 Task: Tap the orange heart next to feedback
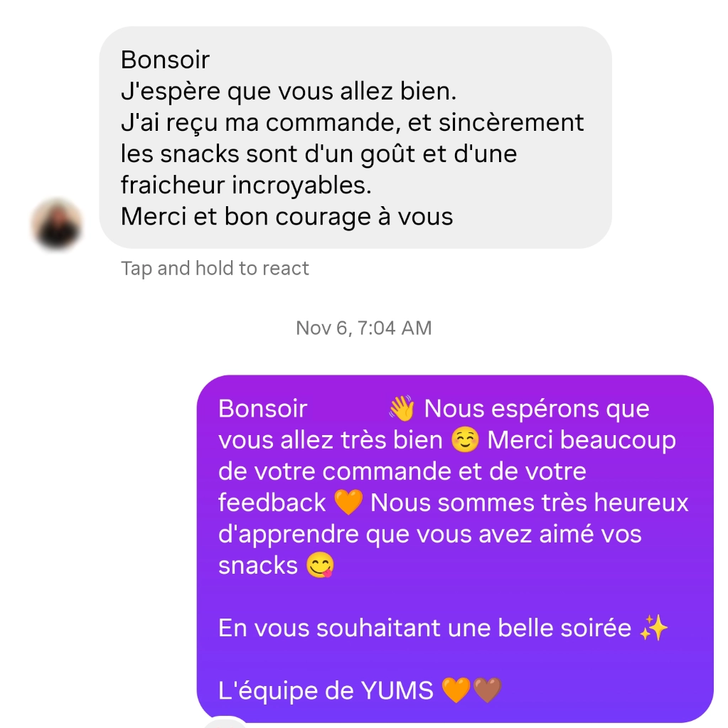[x=348, y=503]
